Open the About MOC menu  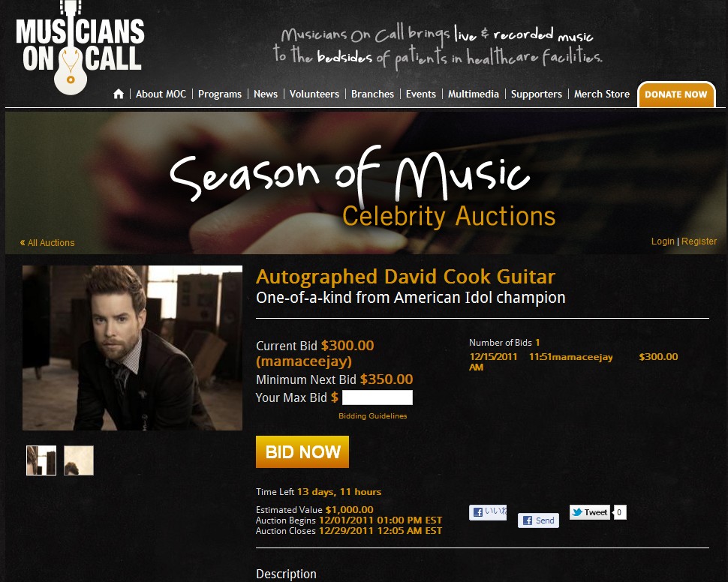pyautogui.click(x=161, y=94)
